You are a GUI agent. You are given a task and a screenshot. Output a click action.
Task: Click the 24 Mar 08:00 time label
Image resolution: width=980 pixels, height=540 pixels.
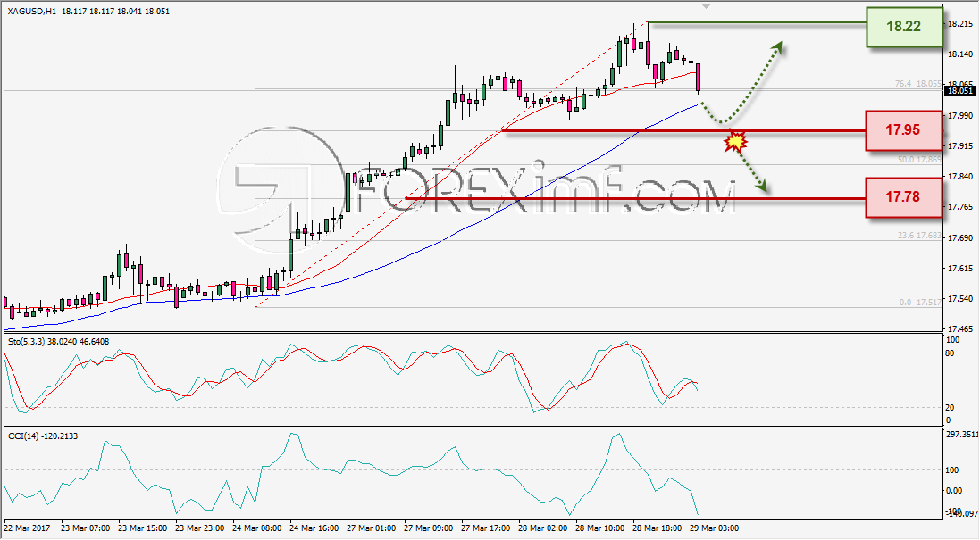(x=257, y=528)
